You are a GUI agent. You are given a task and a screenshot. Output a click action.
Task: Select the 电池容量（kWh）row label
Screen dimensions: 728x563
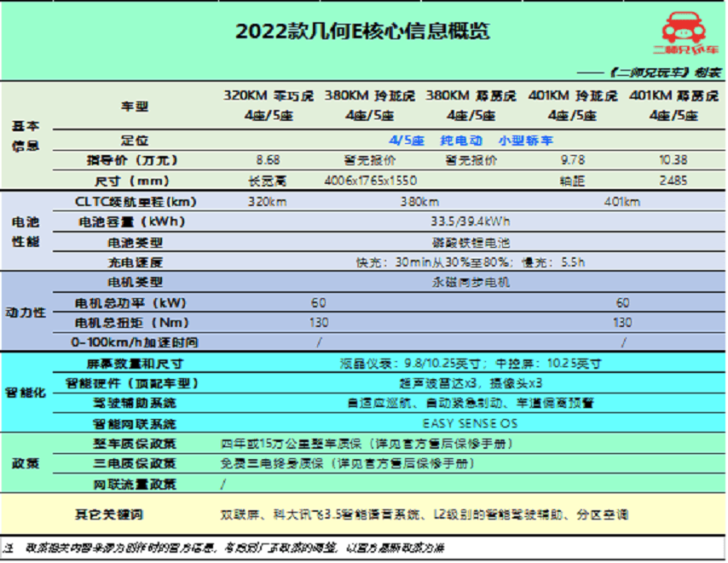[x=132, y=221]
